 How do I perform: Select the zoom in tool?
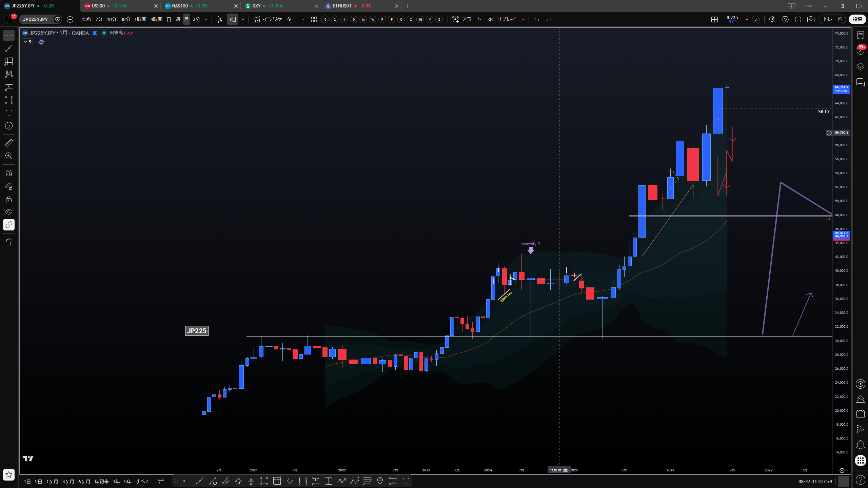tap(9, 156)
